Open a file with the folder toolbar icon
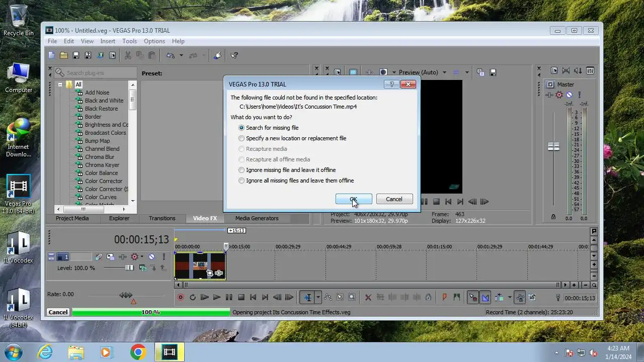The height and width of the screenshot is (362, 644). click(64, 55)
